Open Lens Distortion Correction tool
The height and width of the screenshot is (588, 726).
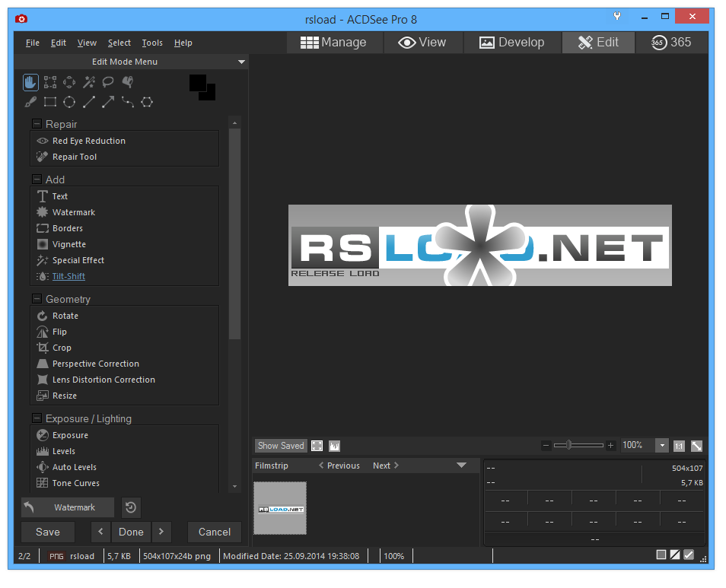pos(103,380)
